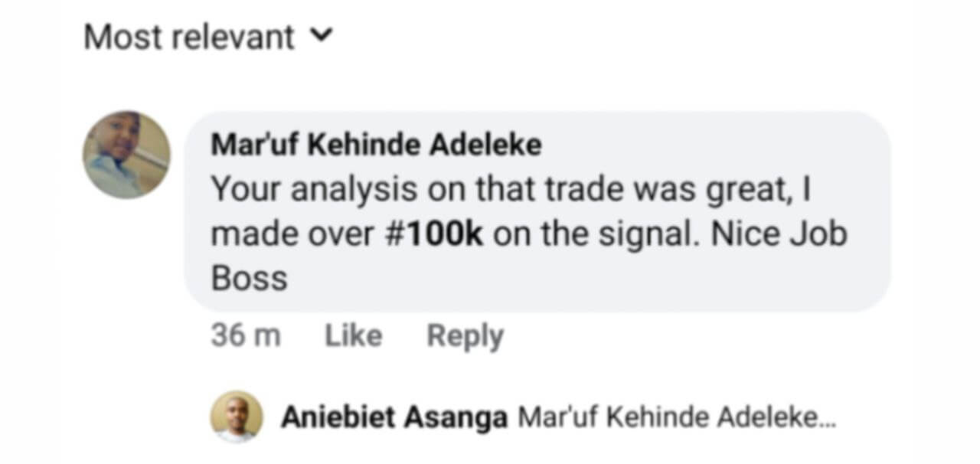Click the word trade in the comment
Image resolution: width=980 pixels, height=464 pixels.
click(x=580, y=189)
